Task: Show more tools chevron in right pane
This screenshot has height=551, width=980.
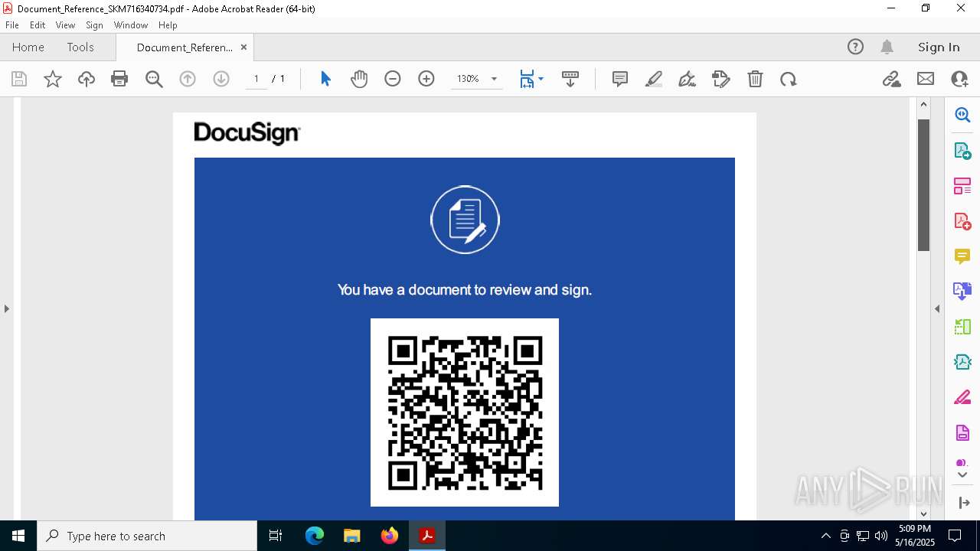Action: point(962,475)
